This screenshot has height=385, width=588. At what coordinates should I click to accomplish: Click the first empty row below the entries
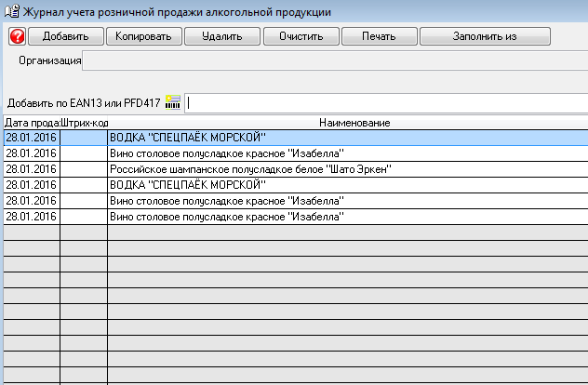click(279, 232)
